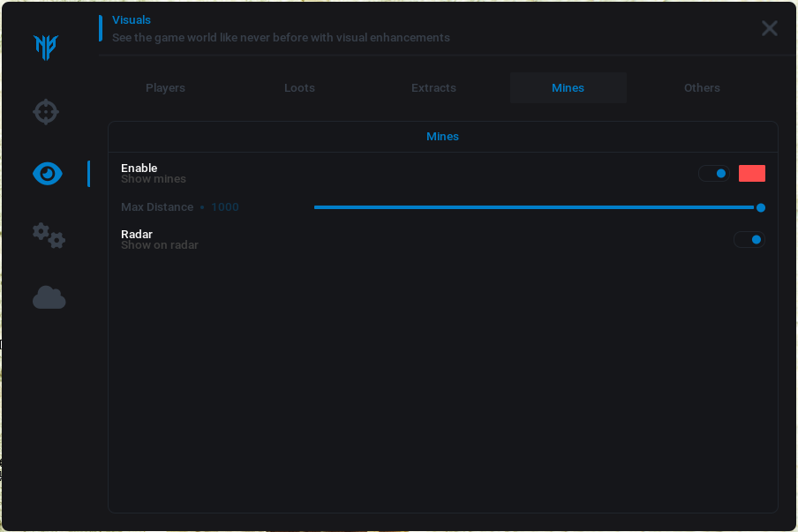Open the red mine color swatch
The width and height of the screenshot is (798, 532).
point(751,174)
